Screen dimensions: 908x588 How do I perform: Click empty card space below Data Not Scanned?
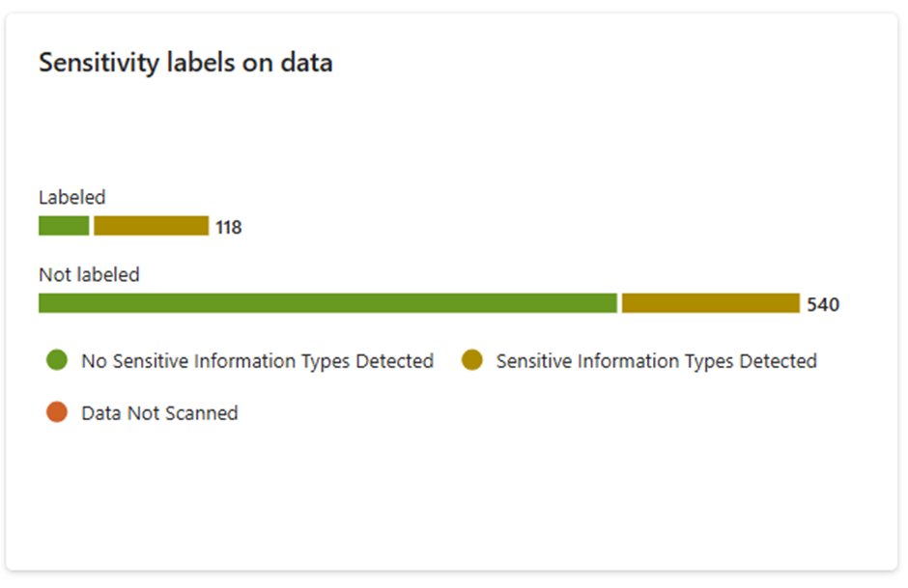click(x=290, y=492)
